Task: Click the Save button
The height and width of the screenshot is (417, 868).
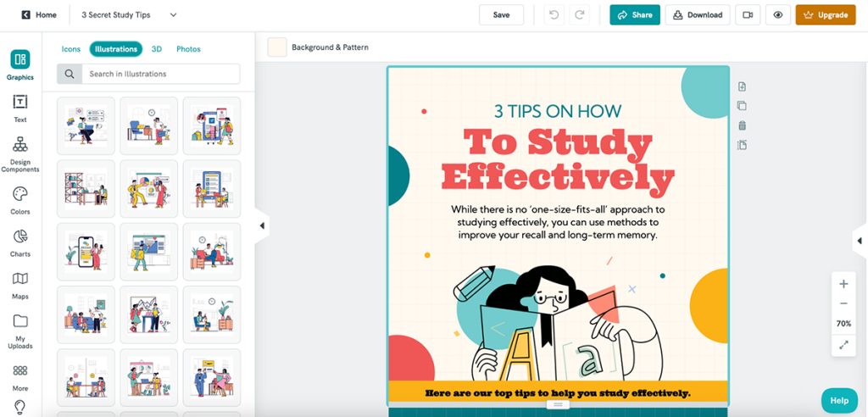Action: [502, 15]
